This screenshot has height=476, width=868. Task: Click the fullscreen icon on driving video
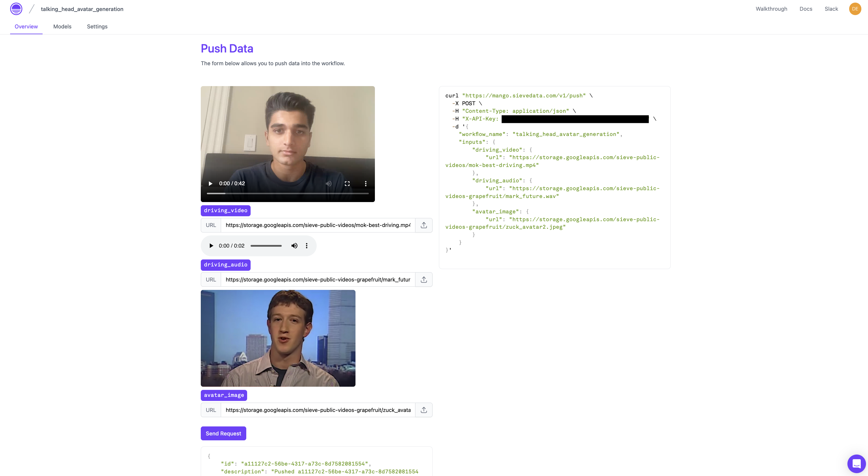[x=347, y=183]
